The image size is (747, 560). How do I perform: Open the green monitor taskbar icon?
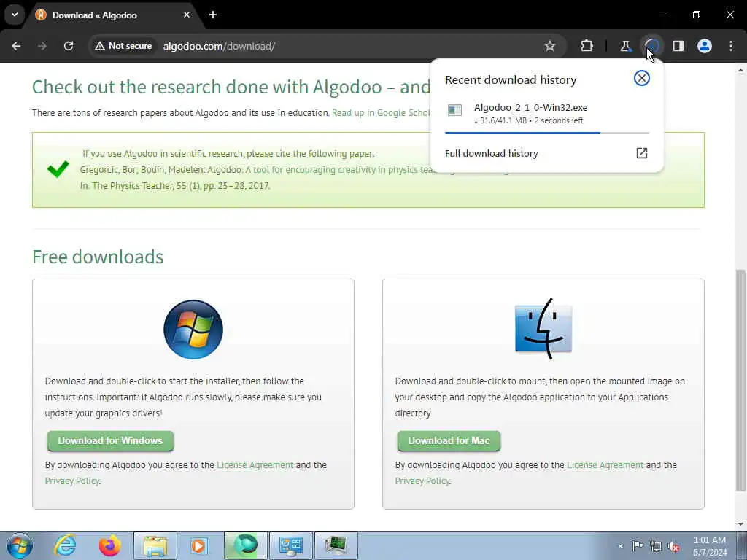tap(336, 545)
